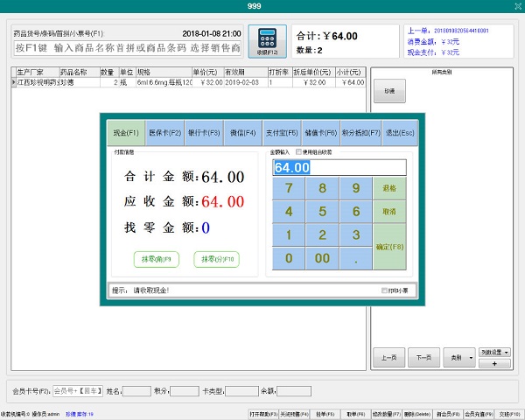Click the 珍德 库存 link in status bar
Viewport: 525px width, 420px height.
(80, 414)
